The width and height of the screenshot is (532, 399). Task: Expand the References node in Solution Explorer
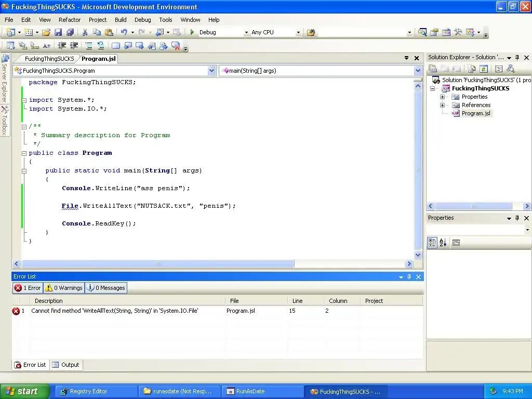[x=442, y=105]
